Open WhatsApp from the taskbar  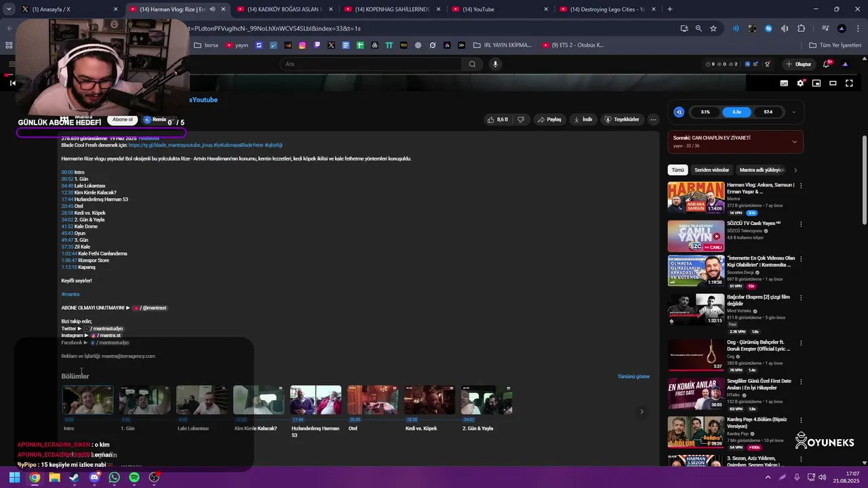(114, 477)
